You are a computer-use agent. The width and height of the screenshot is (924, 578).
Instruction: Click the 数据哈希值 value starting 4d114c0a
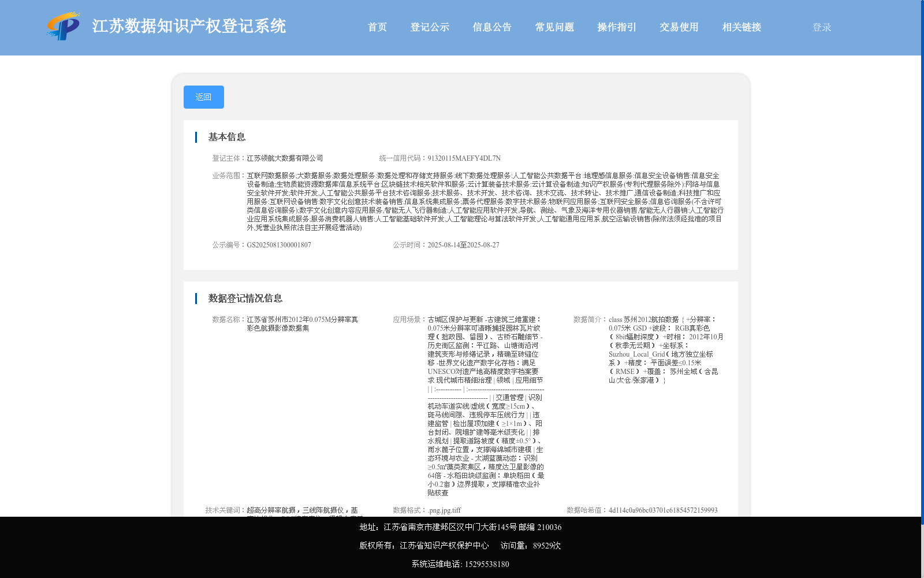point(663,510)
